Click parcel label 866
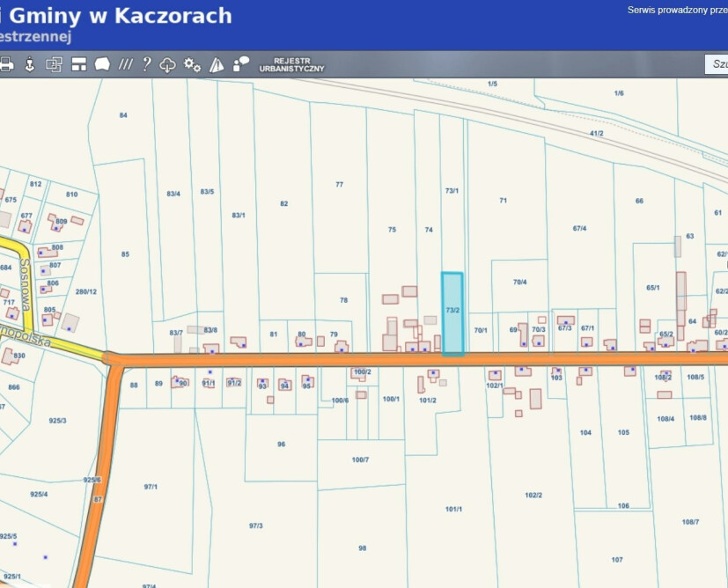728x588 pixels. pyautogui.click(x=14, y=387)
